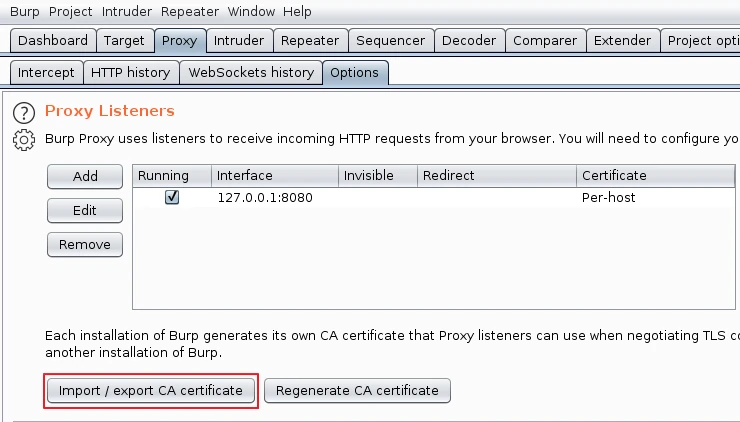Uncheck Running checkbox for 127.0.0.1:8080 listener
Viewport: 740px width, 422px height.
[172, 197]
